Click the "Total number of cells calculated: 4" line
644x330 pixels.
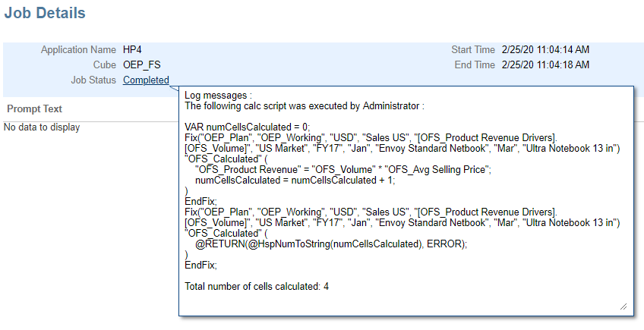pyautogui.click(x=257, y=286)
